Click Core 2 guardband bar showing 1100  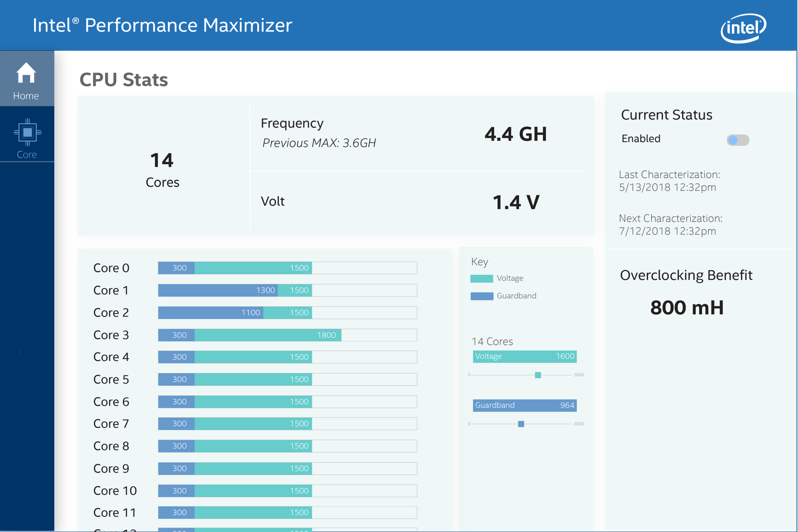(210, 312)
